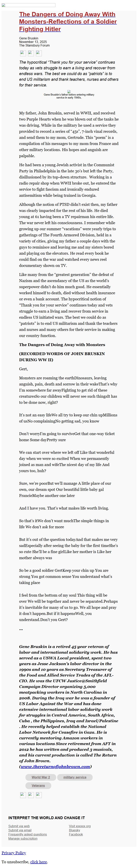
Task: Click last share icon below the tag pills
Action: (x=38, y=795)
